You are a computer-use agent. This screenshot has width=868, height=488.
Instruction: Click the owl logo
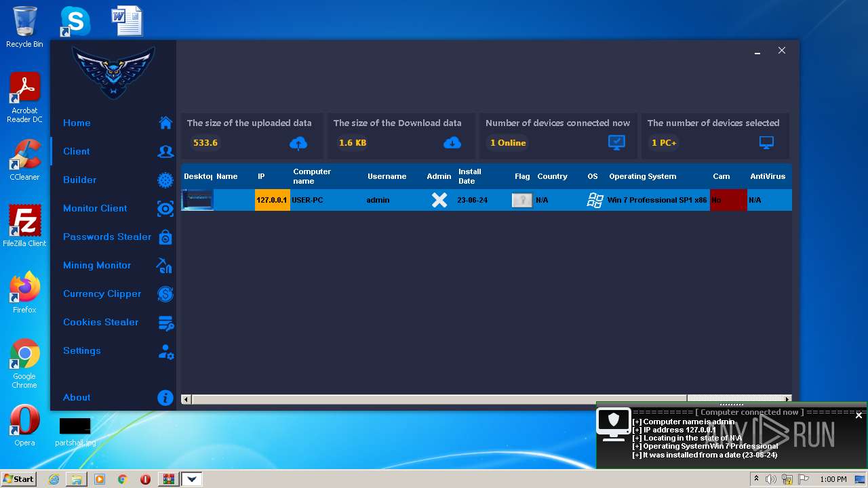click(113, 72)
